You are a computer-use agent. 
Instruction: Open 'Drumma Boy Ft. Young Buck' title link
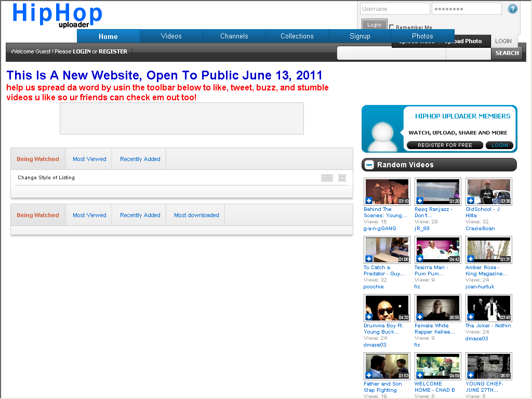(383, 329)
